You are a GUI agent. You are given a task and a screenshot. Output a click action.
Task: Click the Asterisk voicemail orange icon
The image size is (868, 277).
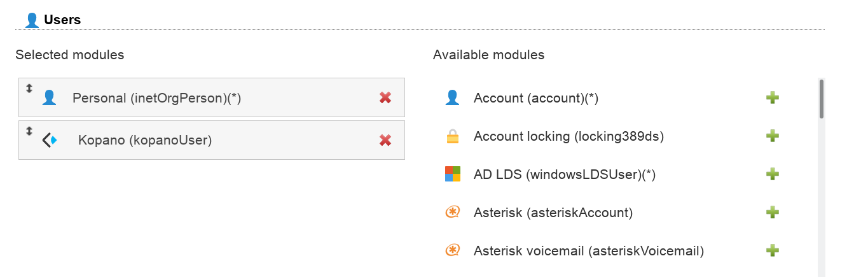click(x=452, y=250)
